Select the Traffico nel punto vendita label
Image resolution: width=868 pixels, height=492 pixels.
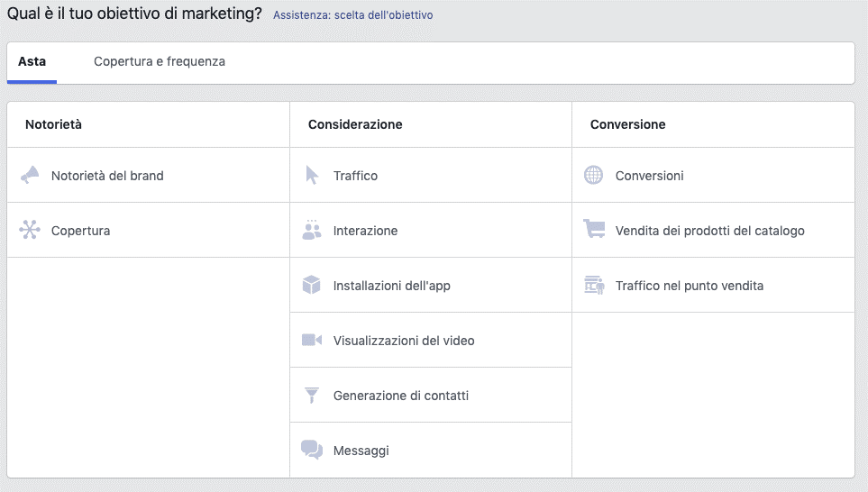pyautogui.click(x=690, y=286)
